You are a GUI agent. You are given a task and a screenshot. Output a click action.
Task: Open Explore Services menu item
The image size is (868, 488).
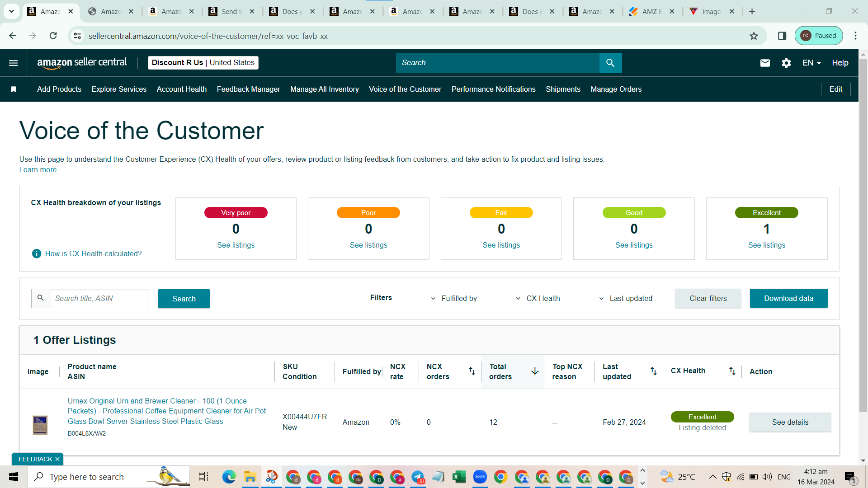pos(119,89)
